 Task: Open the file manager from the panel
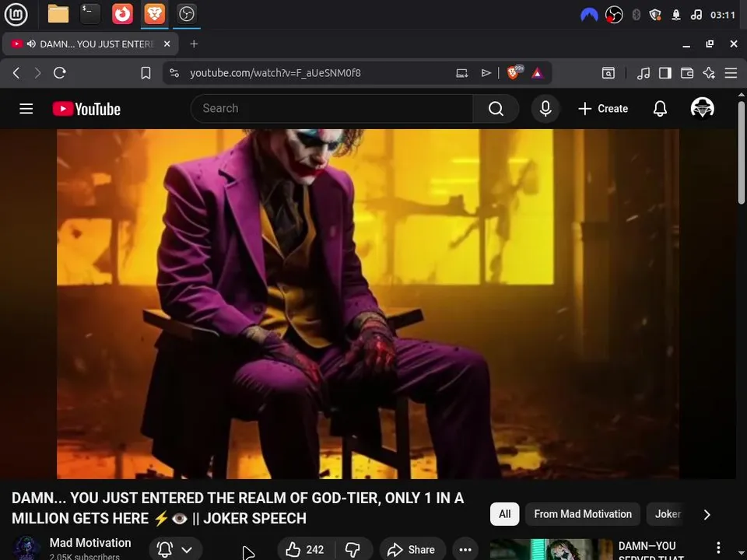(58, 14)
